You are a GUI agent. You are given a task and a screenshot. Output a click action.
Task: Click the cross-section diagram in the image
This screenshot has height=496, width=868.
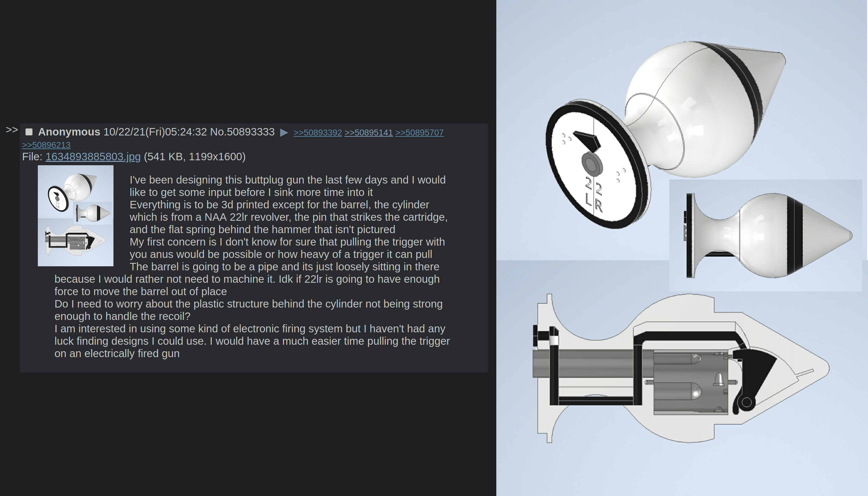coord(681,368)
